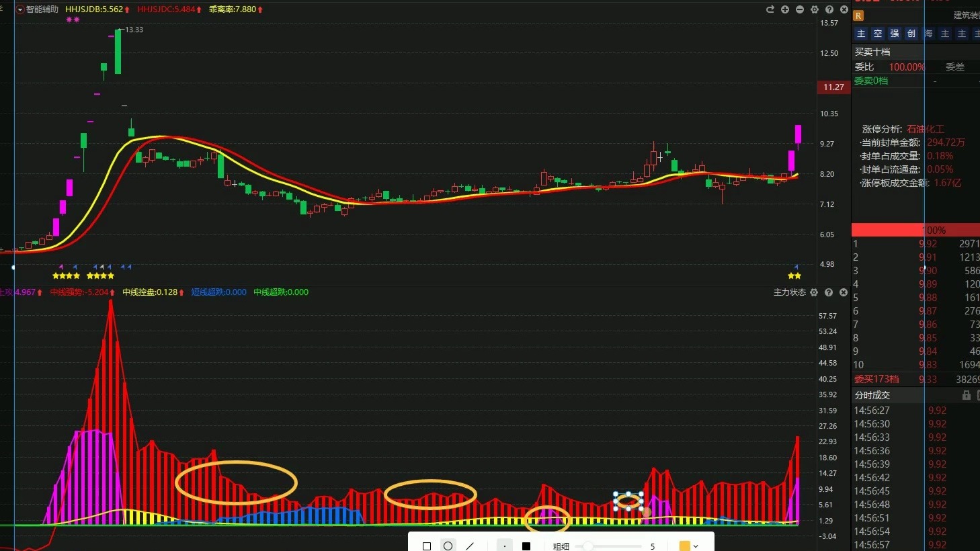The height and width of the screenshot is (551, 980).
Task: Open the 主力状态 indicator selector
Action: tap(789, 292)
